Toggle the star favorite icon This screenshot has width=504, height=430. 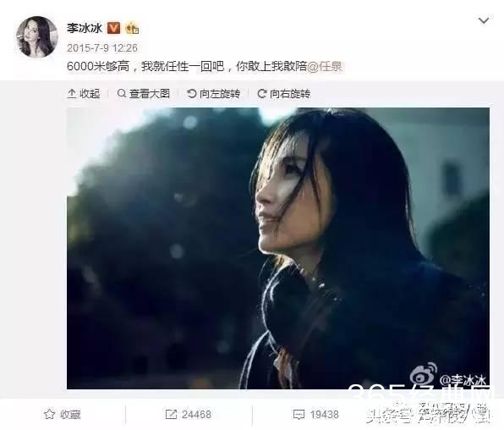pos(49,414)
